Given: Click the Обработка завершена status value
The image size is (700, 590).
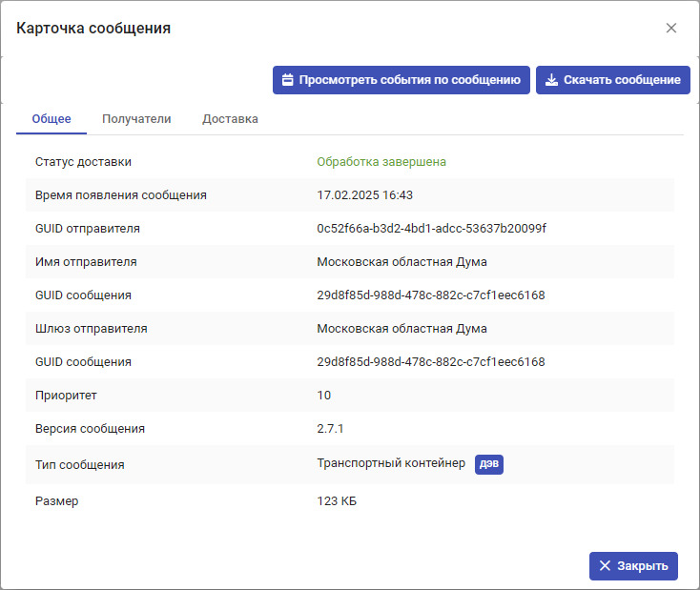Looking at the screenshot, I should pyautogui.click(x=381, y=162).
